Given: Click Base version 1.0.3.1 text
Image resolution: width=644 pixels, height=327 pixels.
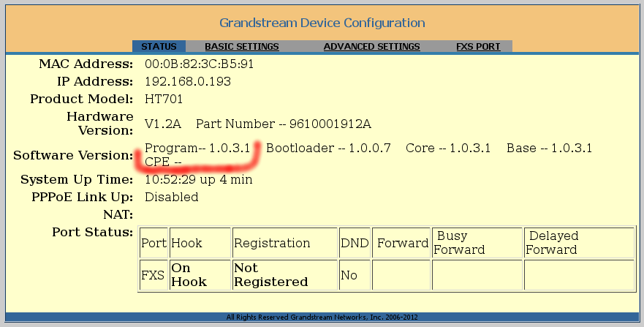Looking at the screenshot, I should (x=549, y=148).
